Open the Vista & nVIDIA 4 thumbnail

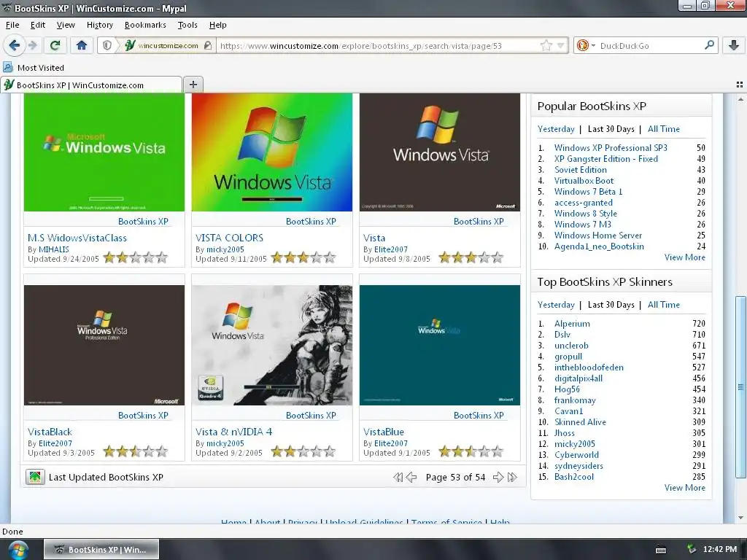[x=272, y=345]
